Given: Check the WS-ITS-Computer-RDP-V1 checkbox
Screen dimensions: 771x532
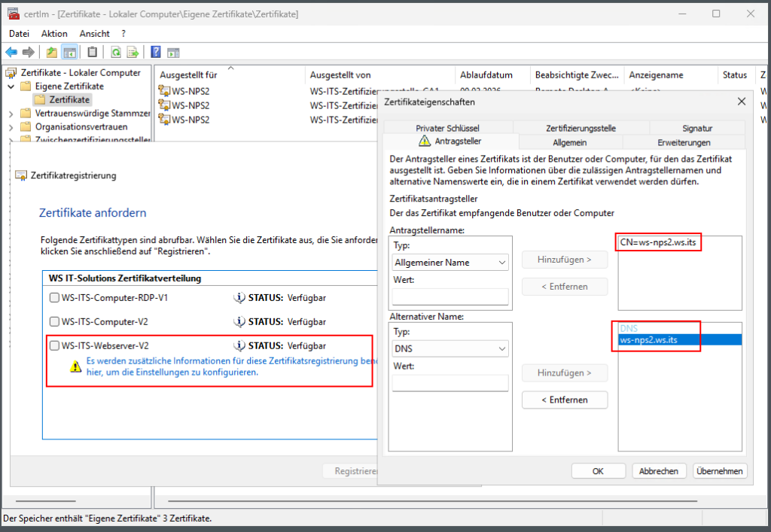Looking at the screenshot, I should coord(54,298).
